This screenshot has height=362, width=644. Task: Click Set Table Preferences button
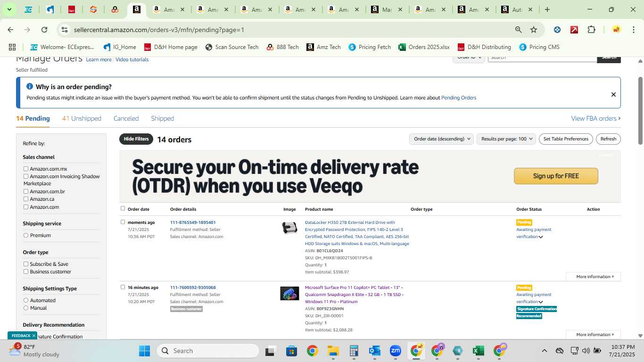(x=566, y=139)
